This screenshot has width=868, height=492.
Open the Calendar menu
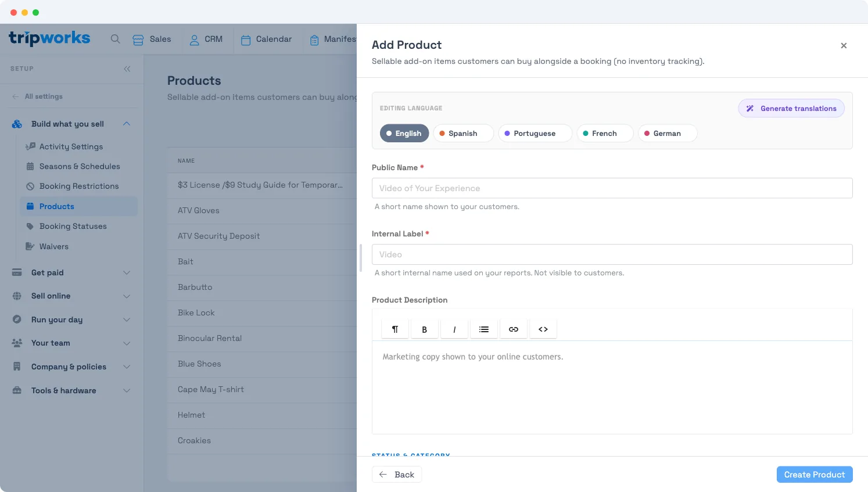(266, 39)
